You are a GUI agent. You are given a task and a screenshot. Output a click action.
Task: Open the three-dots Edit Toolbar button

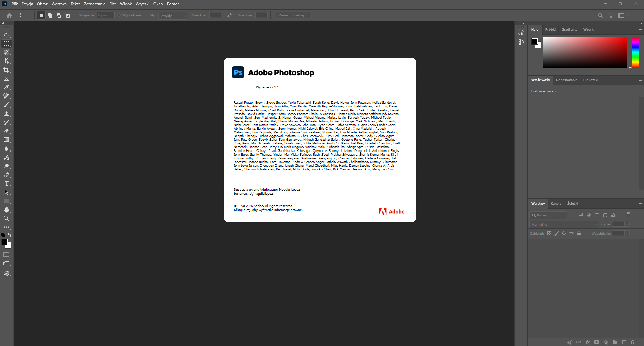[x=6, y=227]
